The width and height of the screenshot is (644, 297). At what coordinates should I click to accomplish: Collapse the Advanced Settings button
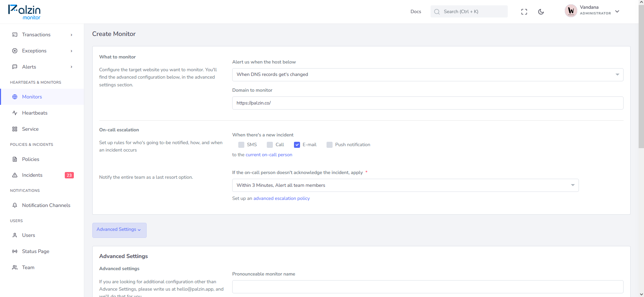coord(119,230)
